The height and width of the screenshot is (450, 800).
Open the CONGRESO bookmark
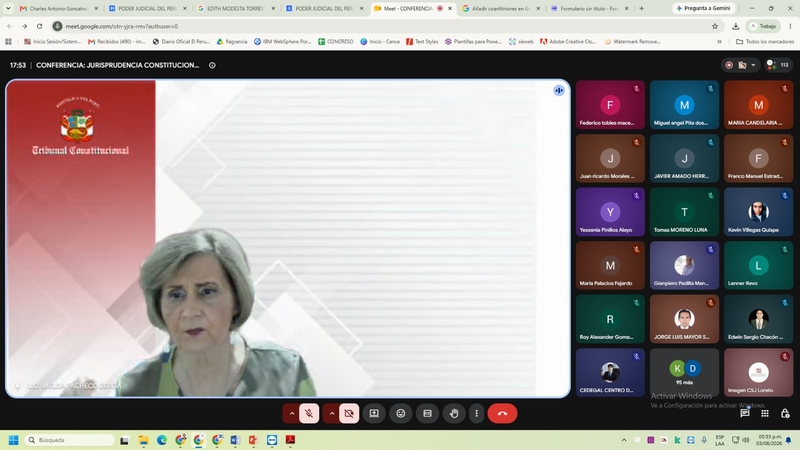336,41
